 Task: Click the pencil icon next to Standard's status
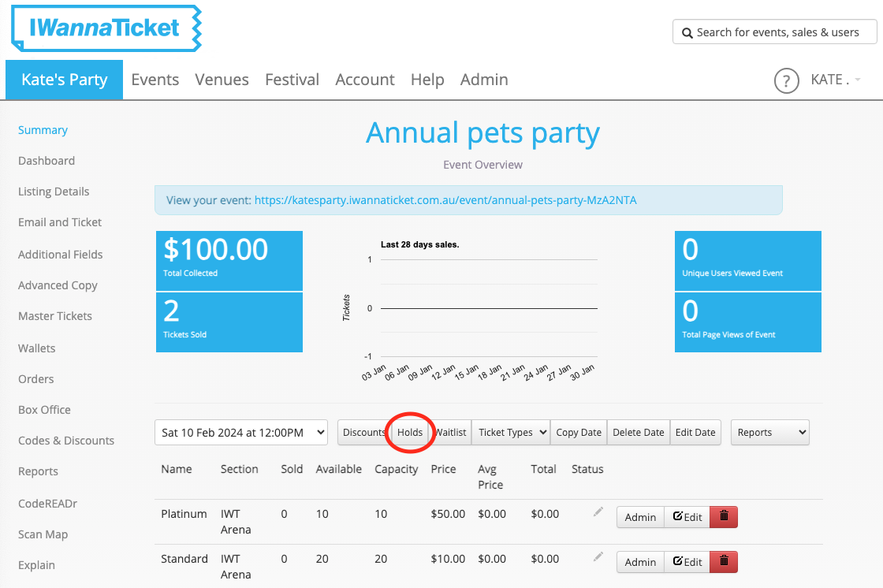click(x=598, y=556)
